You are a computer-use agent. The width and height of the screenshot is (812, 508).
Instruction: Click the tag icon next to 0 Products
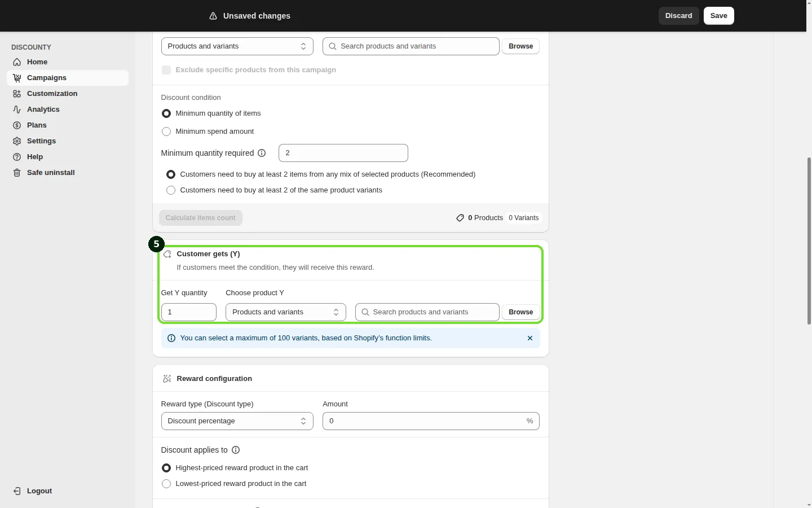pyautogui.click(x=460, y=218)
